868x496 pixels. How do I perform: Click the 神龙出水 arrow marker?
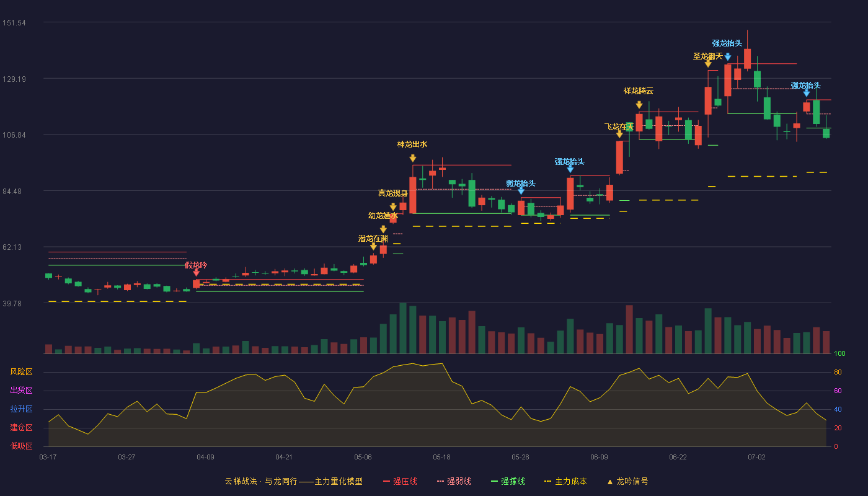tap(413, 159)
